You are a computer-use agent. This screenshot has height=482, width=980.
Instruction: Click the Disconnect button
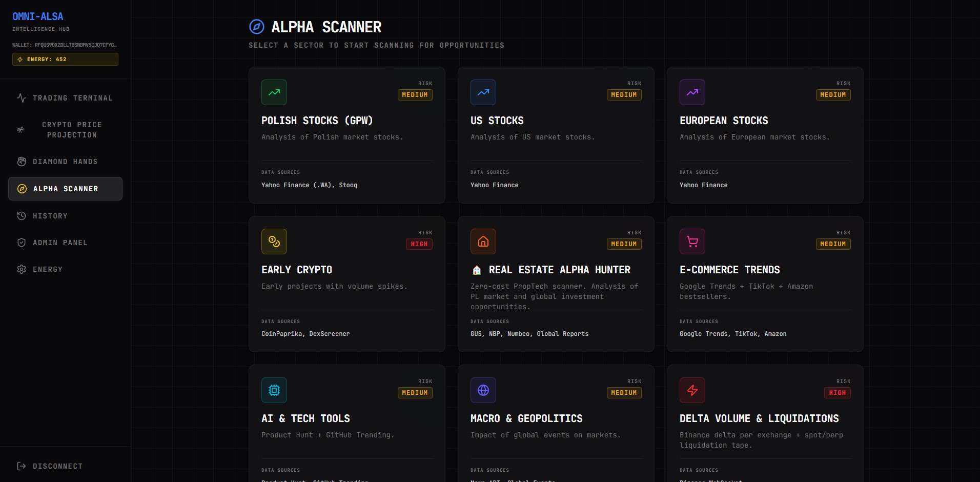[65, 466]
